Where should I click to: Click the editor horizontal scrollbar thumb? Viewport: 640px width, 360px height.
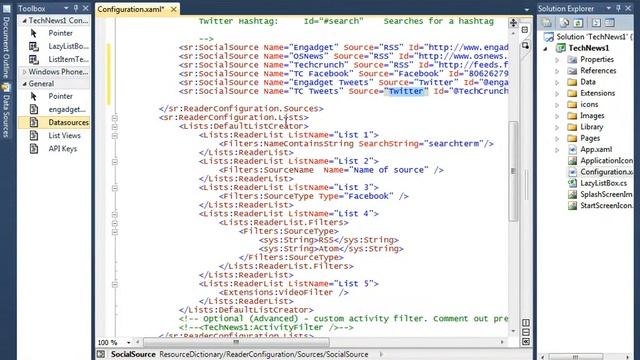coord(236,342)
